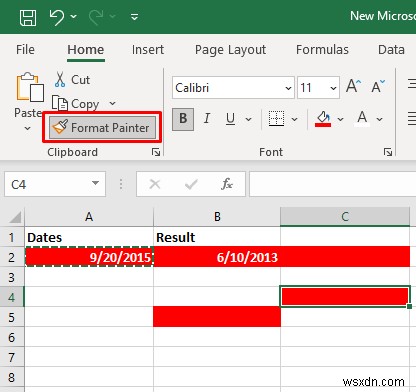Select column B header

pos(217,217)
